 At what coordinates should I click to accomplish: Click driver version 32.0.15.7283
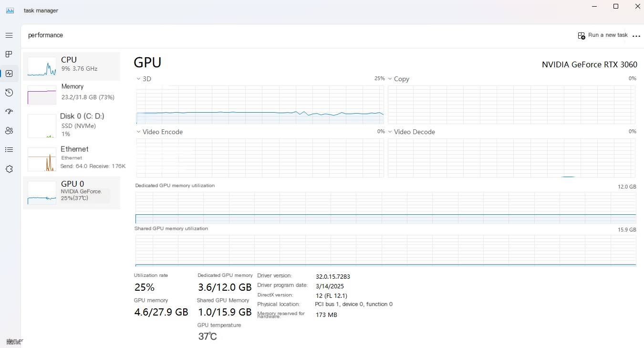[x=333, y=276]
